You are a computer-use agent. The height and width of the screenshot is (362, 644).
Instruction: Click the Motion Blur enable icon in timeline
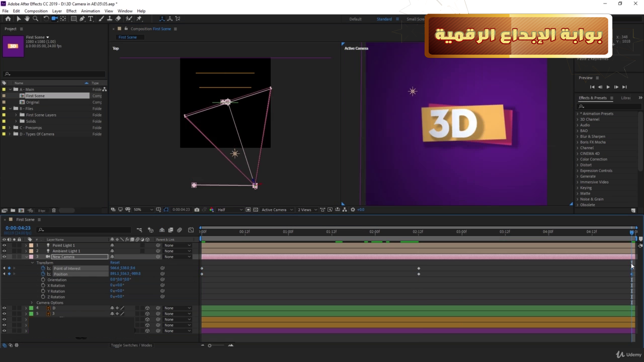[180, 230]
